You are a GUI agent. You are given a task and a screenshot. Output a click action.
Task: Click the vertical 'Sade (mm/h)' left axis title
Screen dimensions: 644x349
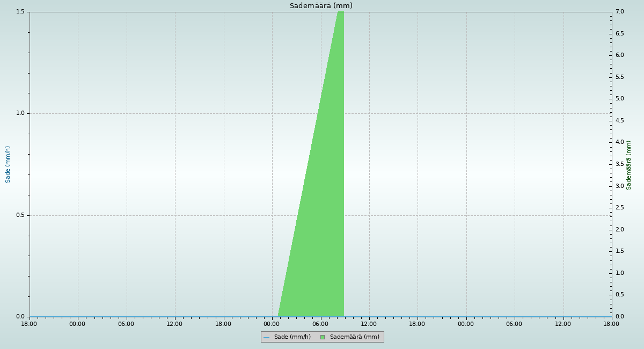click(x=8, y=164)
